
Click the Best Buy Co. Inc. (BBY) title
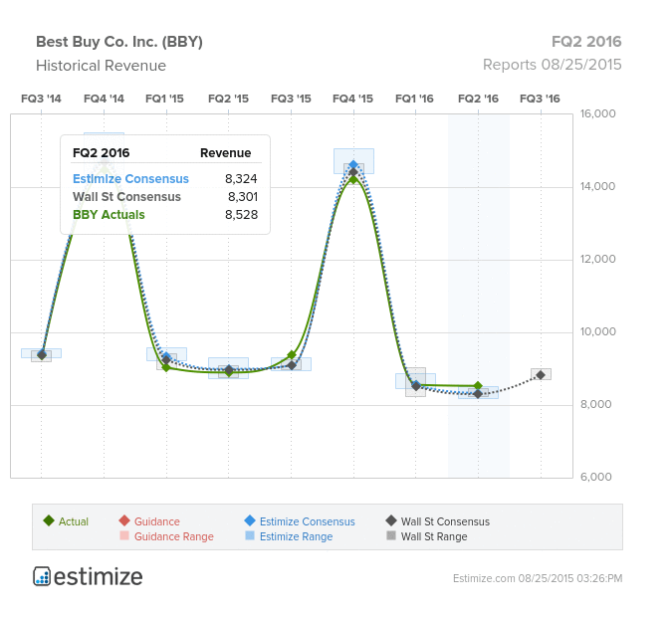coord(119,42)
